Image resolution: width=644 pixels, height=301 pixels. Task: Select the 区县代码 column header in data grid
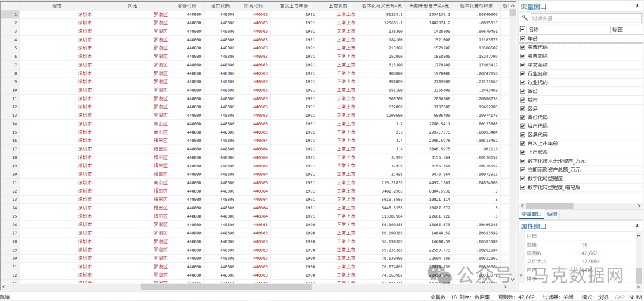254,6
